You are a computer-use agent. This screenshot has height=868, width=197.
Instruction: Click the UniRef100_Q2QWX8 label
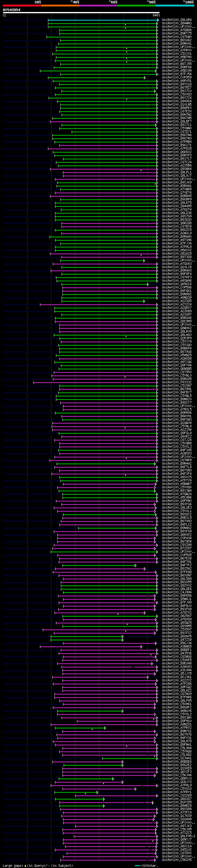click(176, 423)
